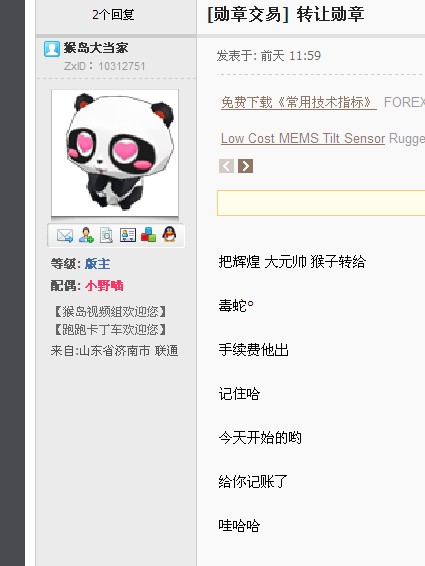Open Low Cost MEMS Tilt Sensor link

[303, 138]
